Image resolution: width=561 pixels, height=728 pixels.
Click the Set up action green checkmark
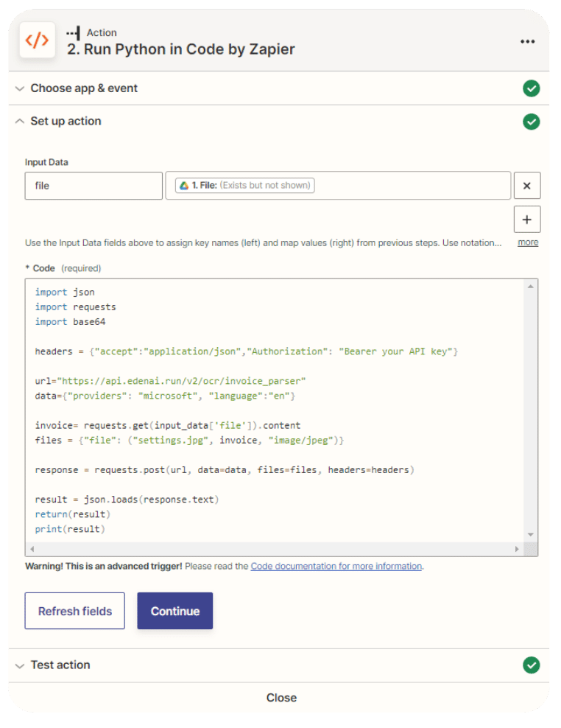(x=531, y=122)
